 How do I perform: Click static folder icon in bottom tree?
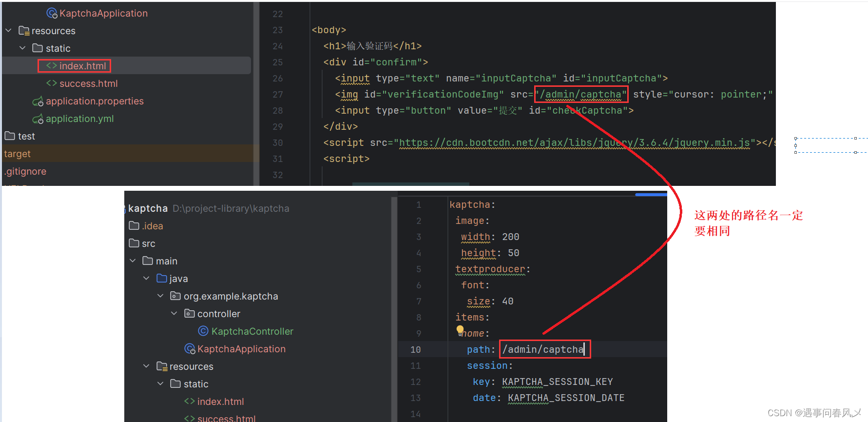point(175,383)
